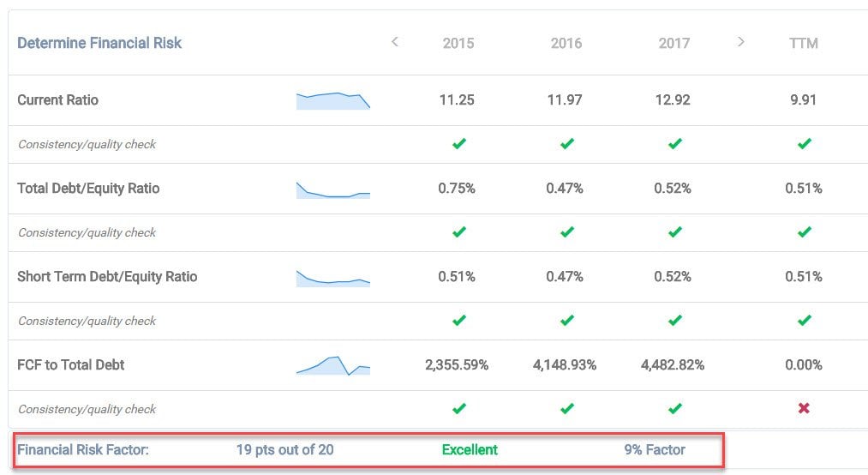Click the Current Ratio sparkline chart
Image resolution: width=868 pixels, height=475 pixels.
pos(333,101)
